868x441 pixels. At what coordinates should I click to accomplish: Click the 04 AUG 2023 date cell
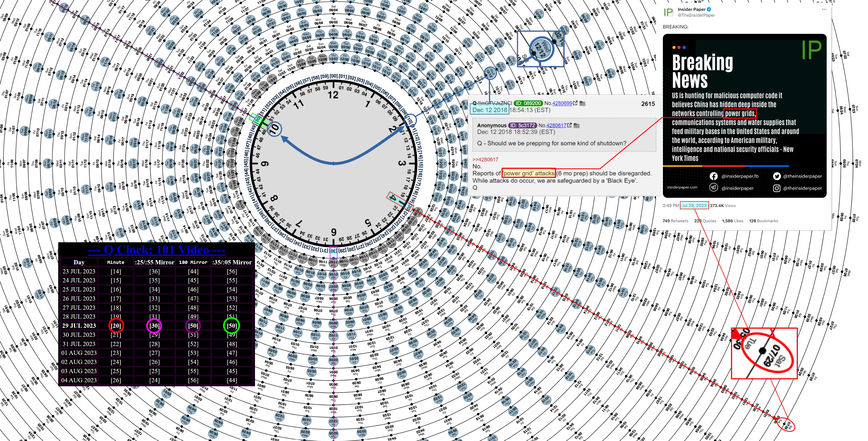point(79,380)
